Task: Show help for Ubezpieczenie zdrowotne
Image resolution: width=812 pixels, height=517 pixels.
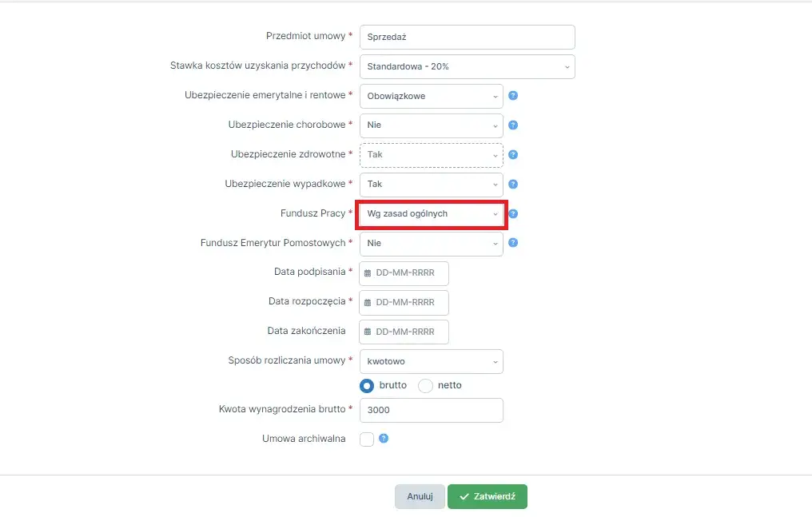Action: coord(514,155)
